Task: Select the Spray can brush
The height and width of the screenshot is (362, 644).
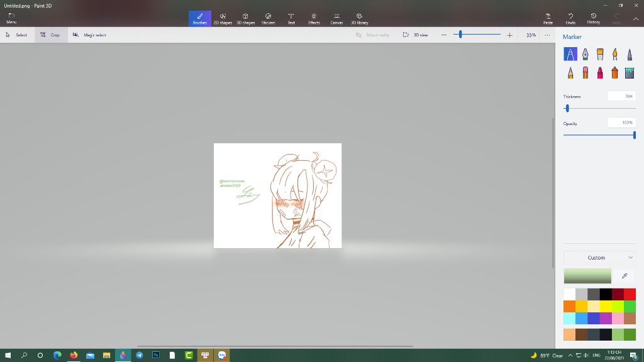Action: pyautogui.click(x=615, y=73)
